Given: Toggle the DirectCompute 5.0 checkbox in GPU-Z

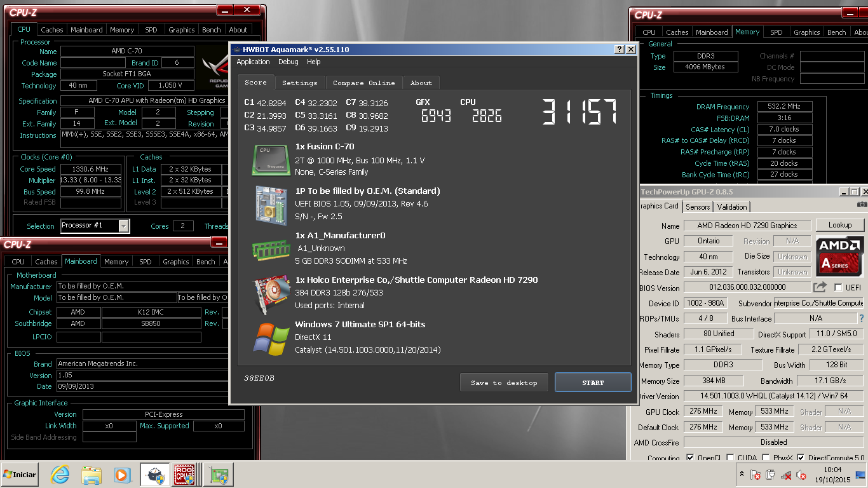Looking at the screenshot, I should click(801, 458).
